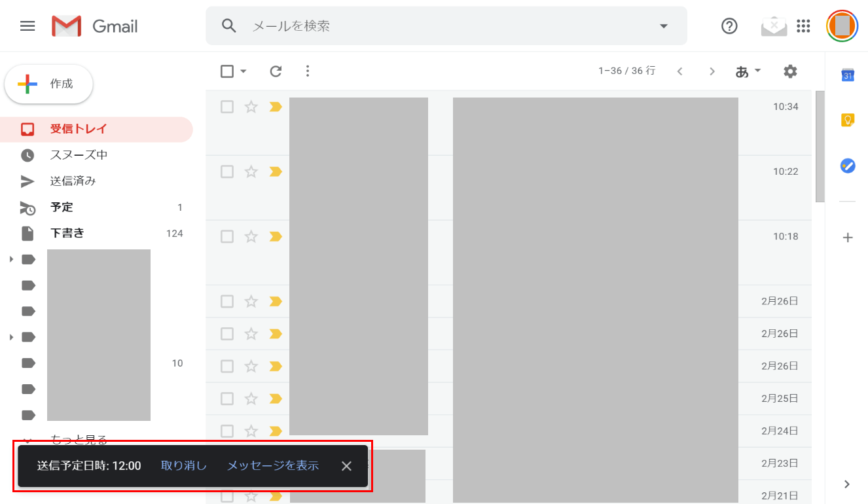Show search options dropdown arrow
The width and height of the screenshot is (868, 504).
click(x=664, y=26)
